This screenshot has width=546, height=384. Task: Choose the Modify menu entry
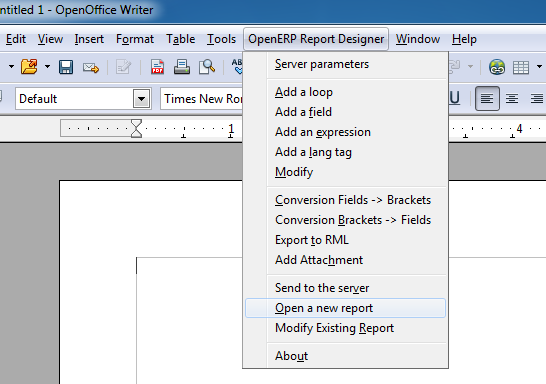point(345,172)
